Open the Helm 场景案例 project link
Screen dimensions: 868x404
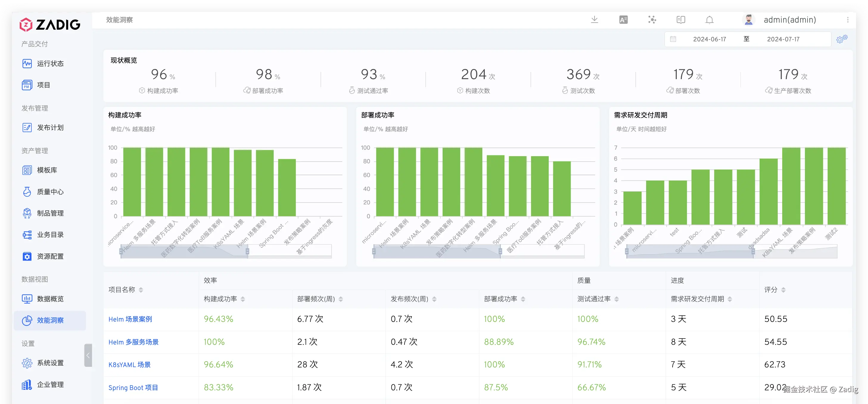point(130,319)
